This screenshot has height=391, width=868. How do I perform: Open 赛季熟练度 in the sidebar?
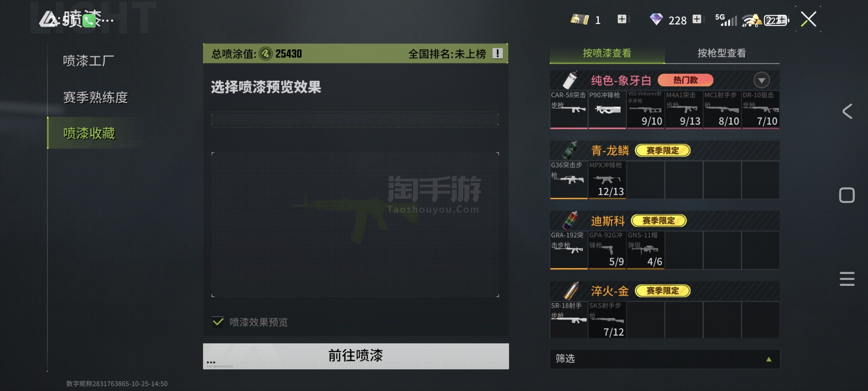[95, 97]
